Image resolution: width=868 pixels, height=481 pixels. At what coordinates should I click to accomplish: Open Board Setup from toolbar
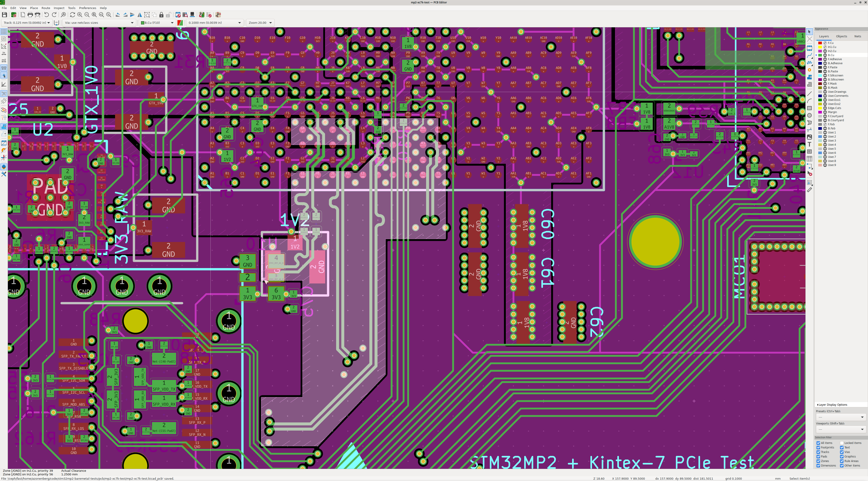(14, 15)
